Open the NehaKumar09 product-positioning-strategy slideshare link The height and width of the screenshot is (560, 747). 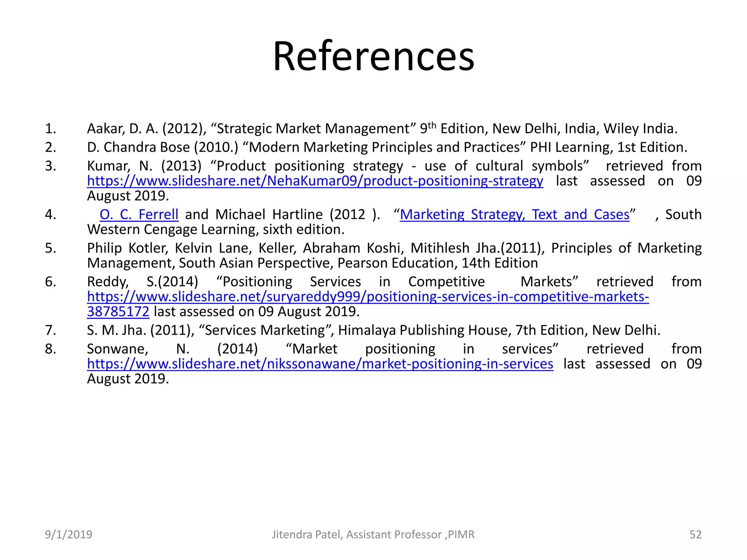(315, 181)
